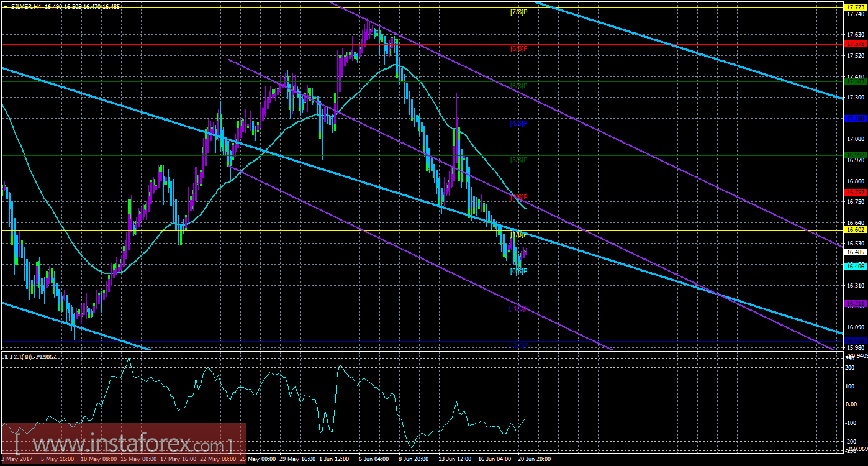Click the 8 Jun 20:00 time label
The height and width of the screenshot is (466, 868).
point(415,459)
